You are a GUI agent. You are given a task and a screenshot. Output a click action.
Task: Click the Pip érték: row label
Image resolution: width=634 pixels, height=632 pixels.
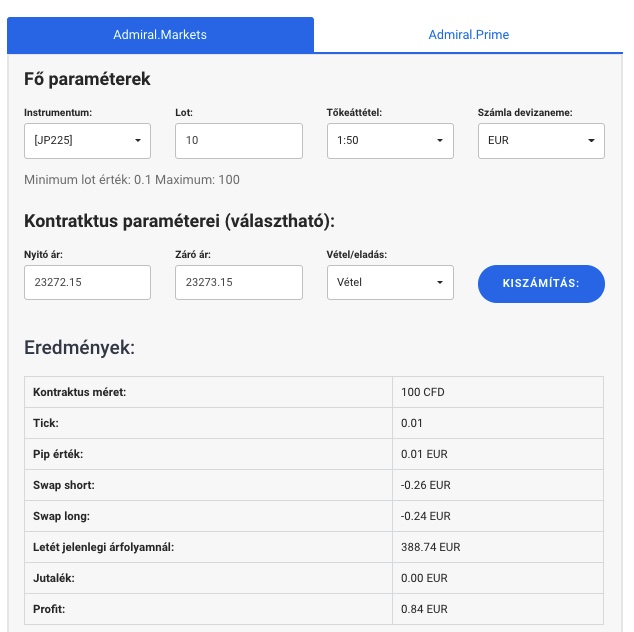coord(58,454)
